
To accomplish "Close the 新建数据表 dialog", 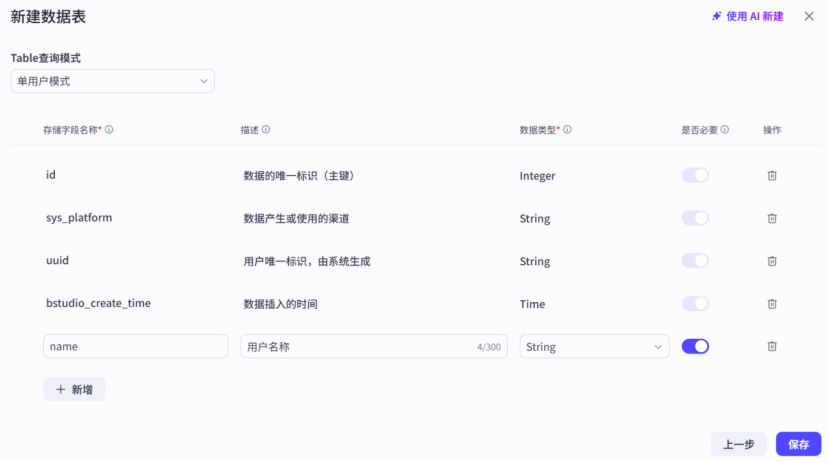I will tap(808, 16).
